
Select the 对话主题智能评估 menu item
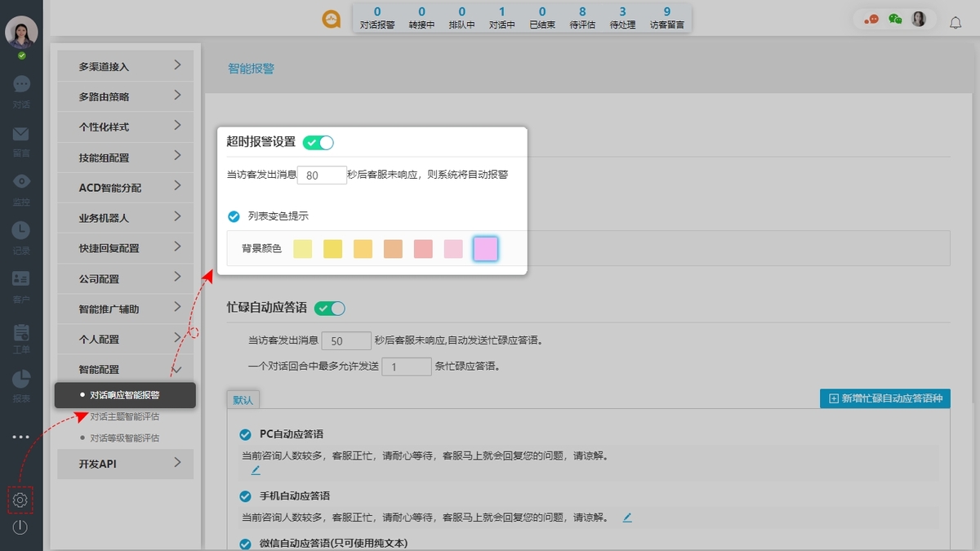tap(127, 416)
